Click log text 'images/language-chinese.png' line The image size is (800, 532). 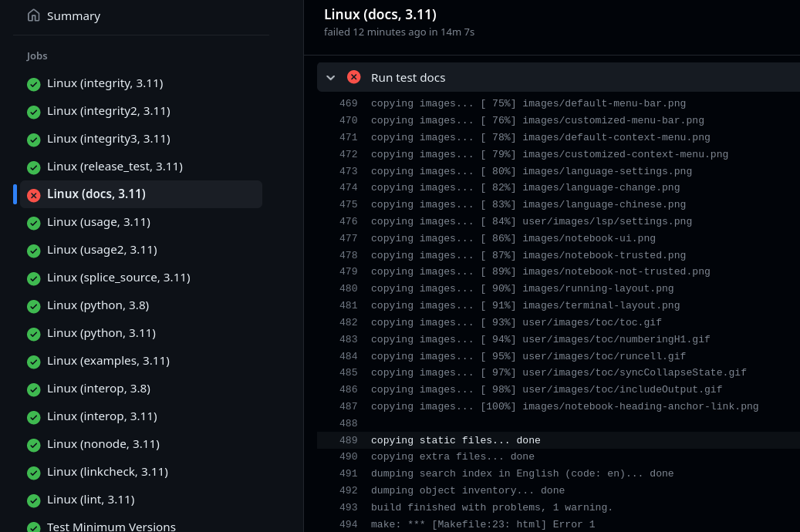tap(528, 204)
